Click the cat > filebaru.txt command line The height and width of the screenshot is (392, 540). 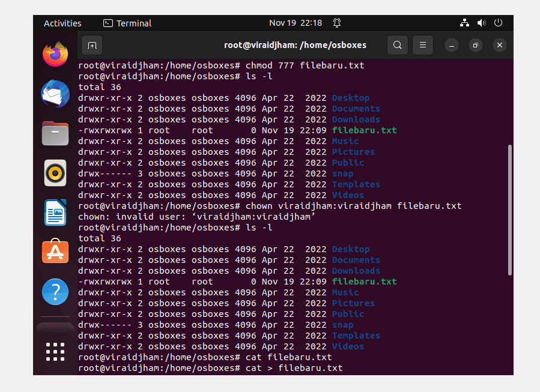point(210,368)
